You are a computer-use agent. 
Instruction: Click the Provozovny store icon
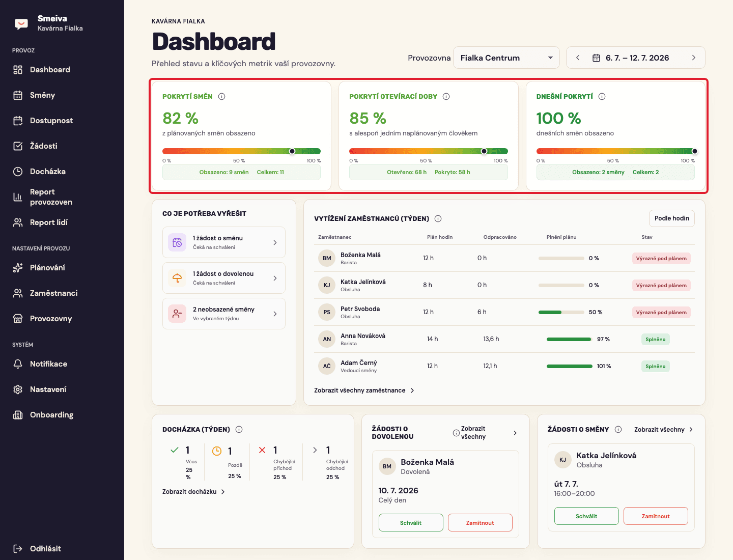pyautogui.click(x=18, y=319)
